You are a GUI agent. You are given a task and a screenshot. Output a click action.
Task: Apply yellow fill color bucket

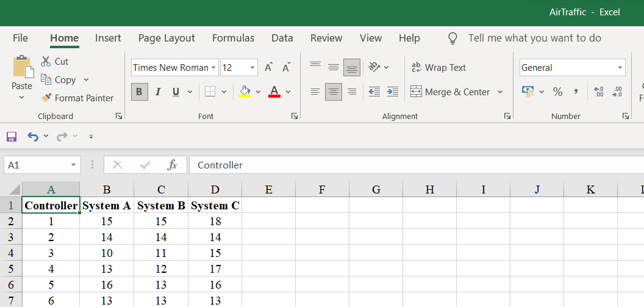point(245,92)
